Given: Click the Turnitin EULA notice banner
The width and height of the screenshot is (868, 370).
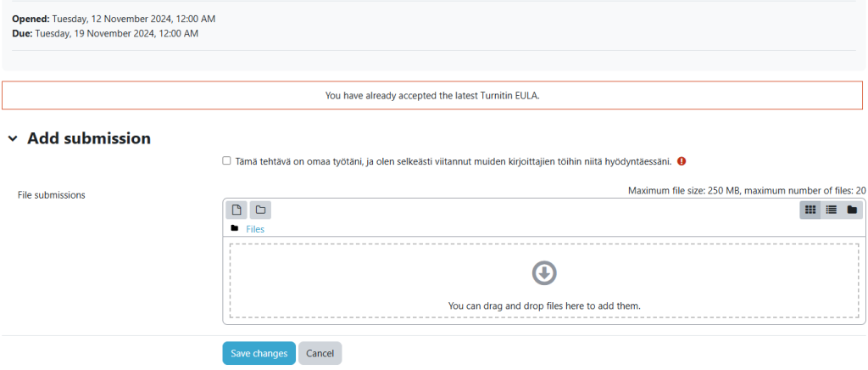Looking at the screenshot, I should coord(432,95).
